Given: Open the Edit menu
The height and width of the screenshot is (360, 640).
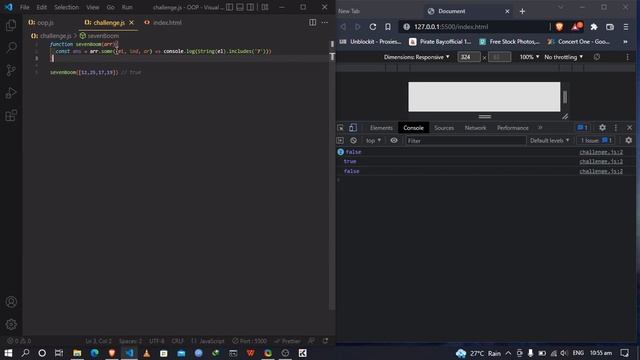Looking at the screenshot, I should point(41,7).
